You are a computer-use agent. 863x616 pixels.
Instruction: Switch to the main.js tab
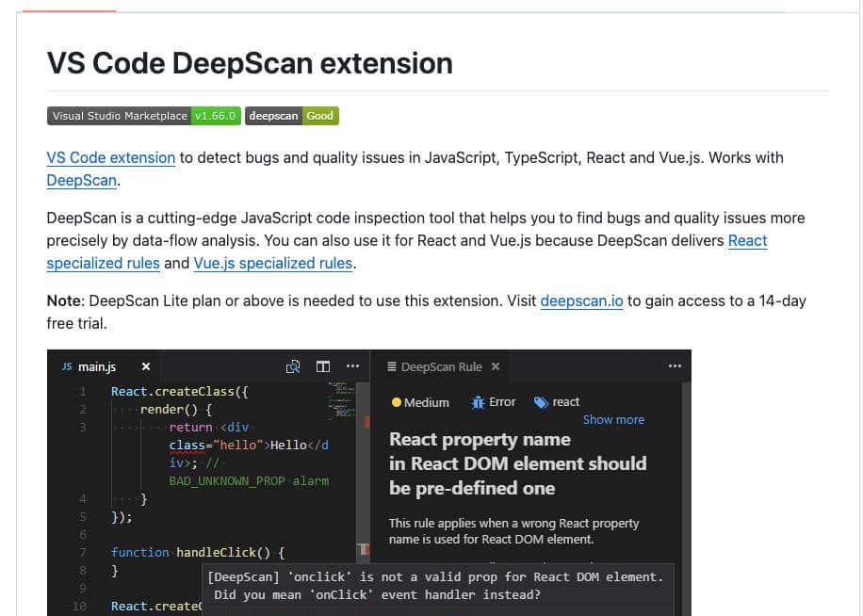pyautogui.click(x=97, y=366)
